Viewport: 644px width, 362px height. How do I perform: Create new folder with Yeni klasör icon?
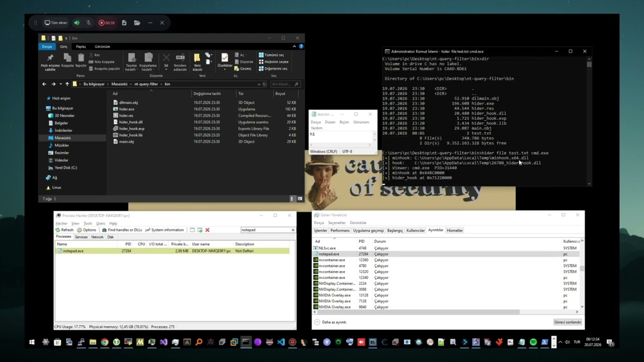(x=197, y=62)
